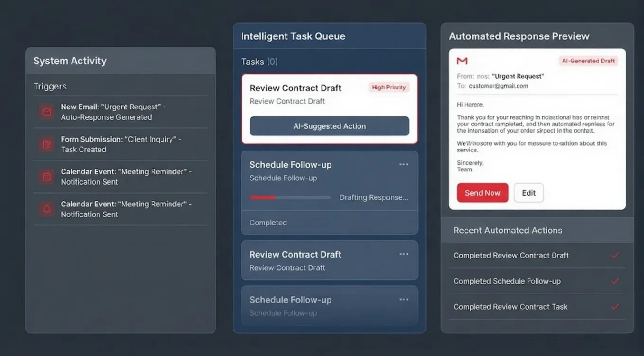Click the AI-Generated Draft label
Screen dimensions: 644x356
point(588,61)
